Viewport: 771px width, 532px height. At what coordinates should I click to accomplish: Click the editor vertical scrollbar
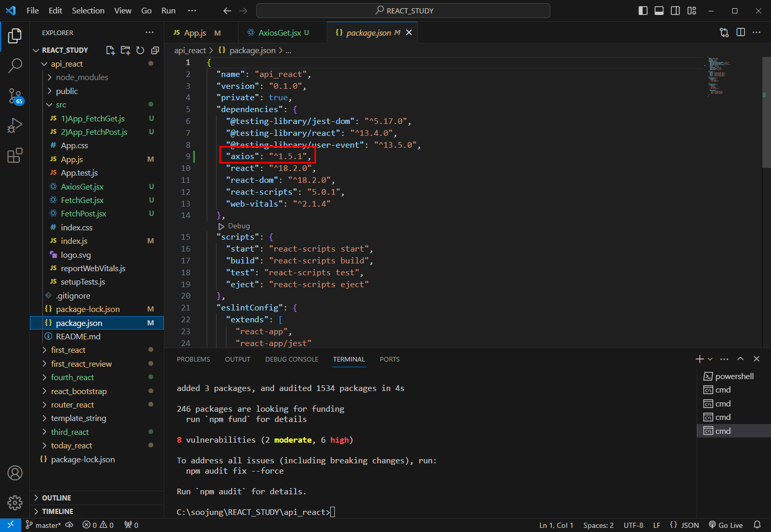(766, 112)
